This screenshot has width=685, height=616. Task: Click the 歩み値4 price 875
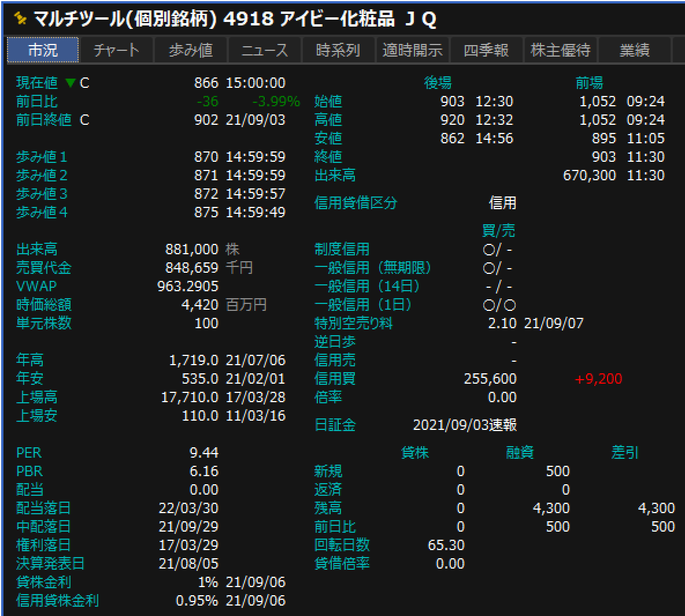[206, 212]
